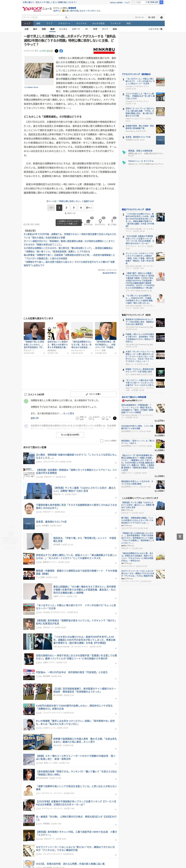Click ヘルプ link at top
The image size is (186, 868).
(127, 2)
